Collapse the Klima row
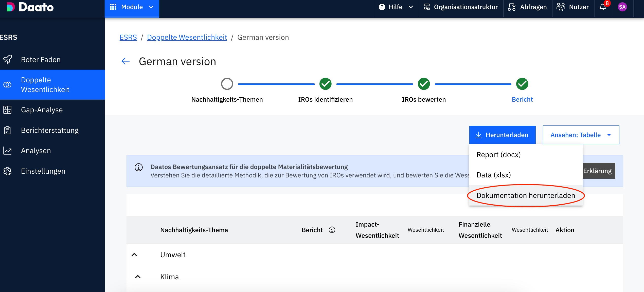Screen dimensions: 644x292 [138, 277]
